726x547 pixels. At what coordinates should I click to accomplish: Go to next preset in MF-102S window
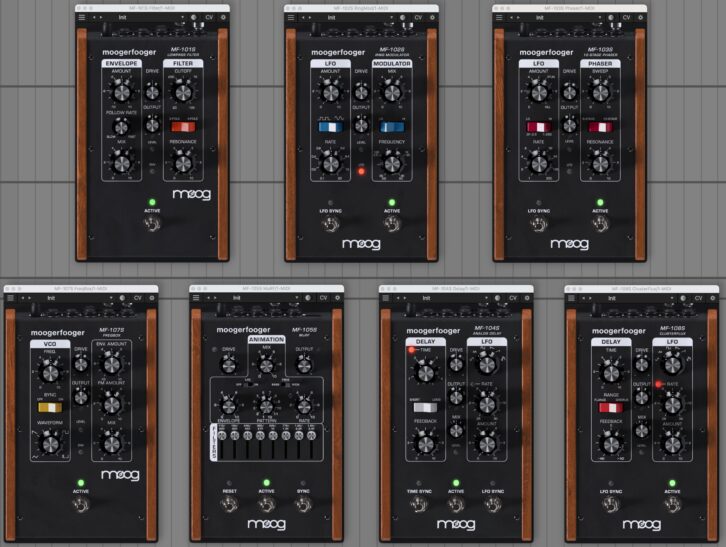tap(310, 17)
